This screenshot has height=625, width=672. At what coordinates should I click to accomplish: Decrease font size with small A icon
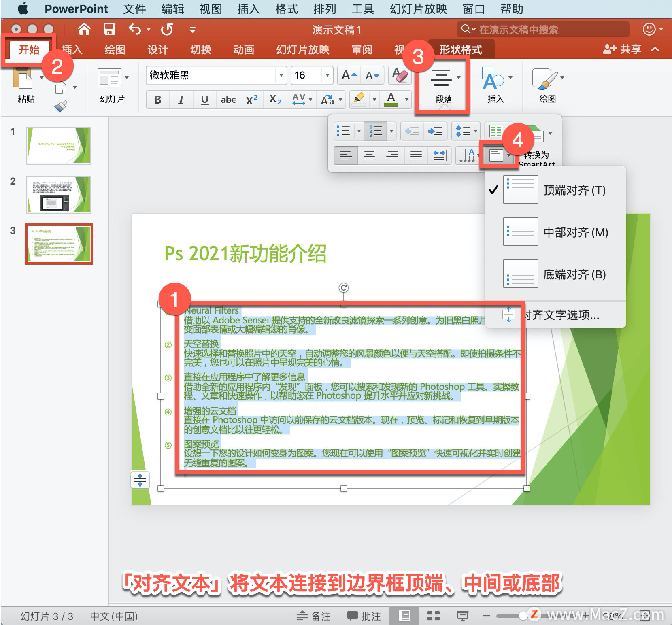pyautogui.click(x=372, y=75)
